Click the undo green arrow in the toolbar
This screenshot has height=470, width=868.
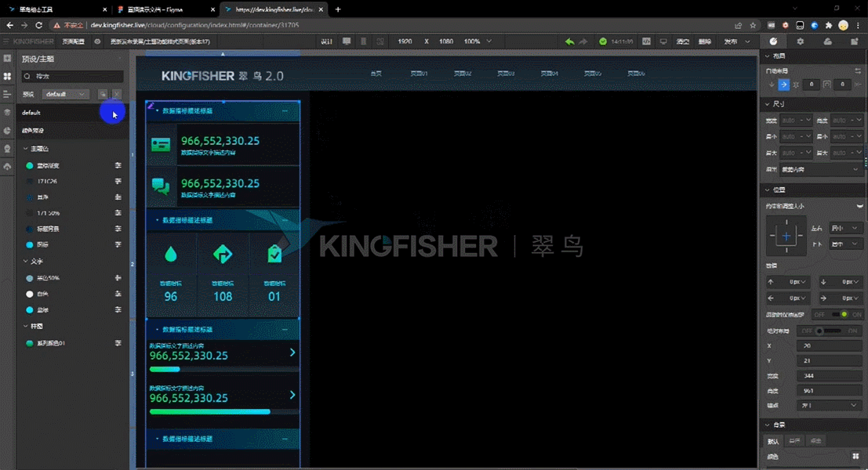569,42
